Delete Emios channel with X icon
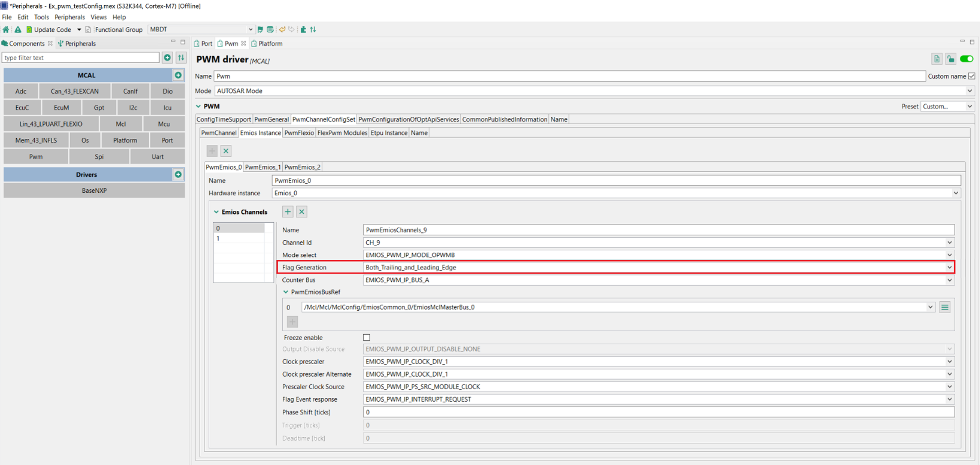 [x=302, y=212]
